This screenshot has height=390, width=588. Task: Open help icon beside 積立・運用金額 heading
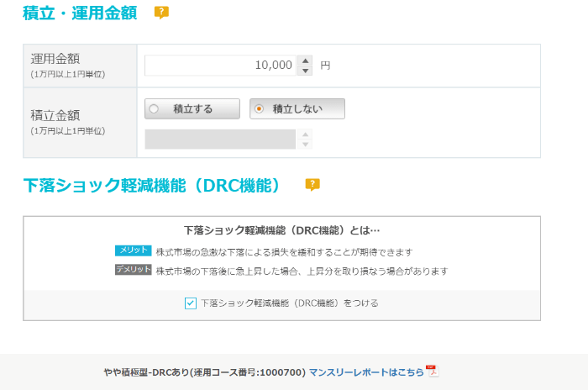(161, 13)
